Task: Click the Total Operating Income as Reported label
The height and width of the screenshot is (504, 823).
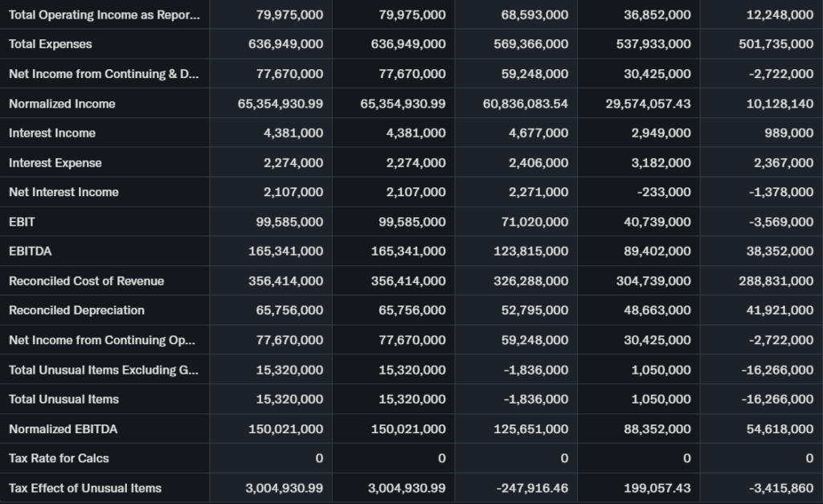Action: point(103,15)
